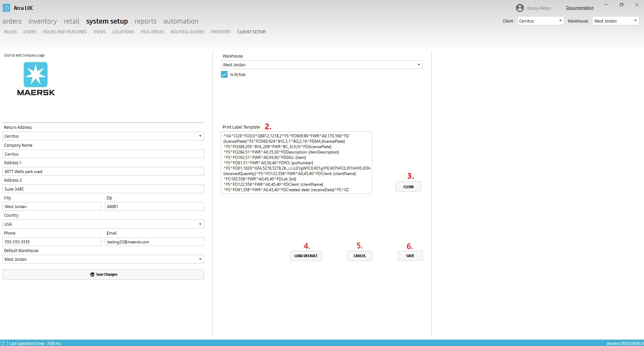The width and height of the screenshot is (644, 346).
Task: Click the Last operation time status text
Action: 35,343
